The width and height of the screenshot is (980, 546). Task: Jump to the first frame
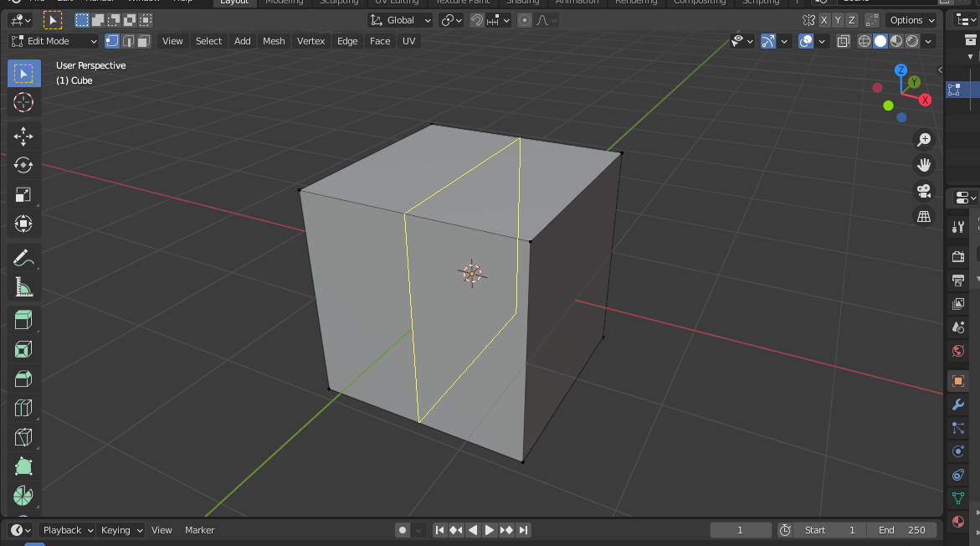[x=439, y=530]
